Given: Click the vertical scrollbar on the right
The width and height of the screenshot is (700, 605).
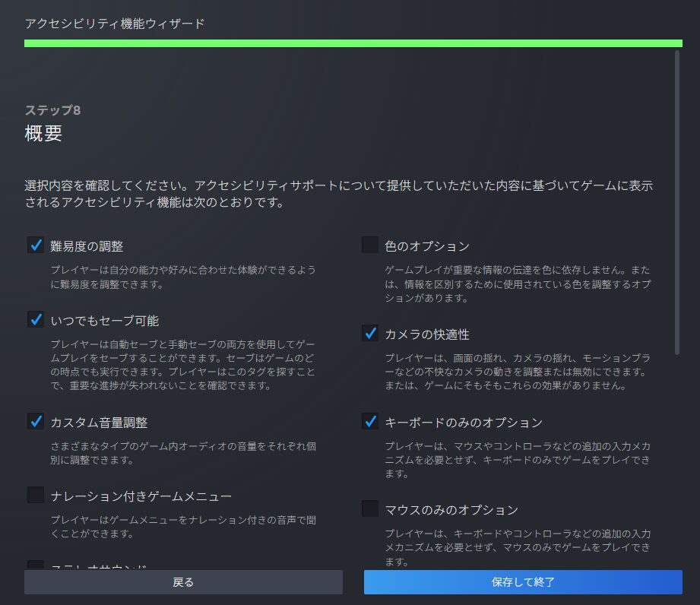Looking at the screenshot, I should 676,201.
